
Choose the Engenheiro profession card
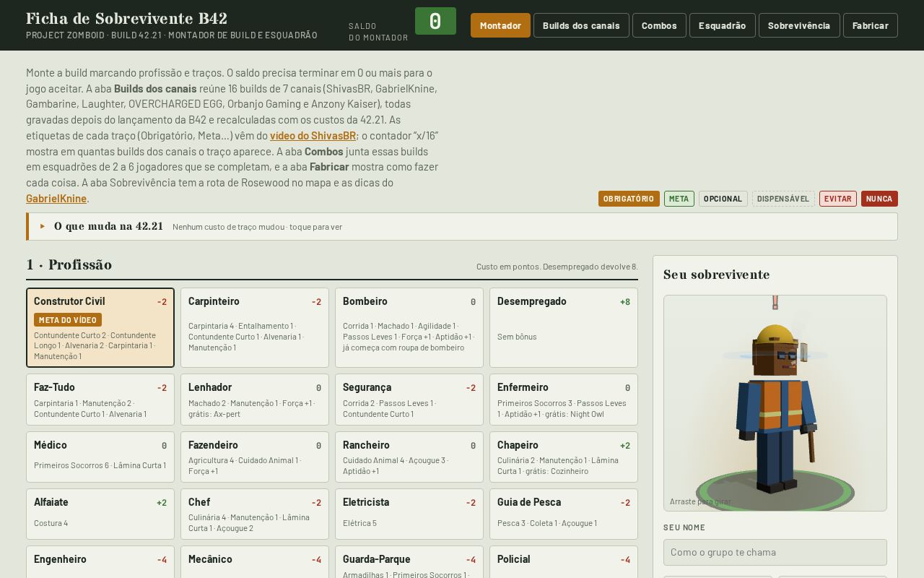point(100,562)
